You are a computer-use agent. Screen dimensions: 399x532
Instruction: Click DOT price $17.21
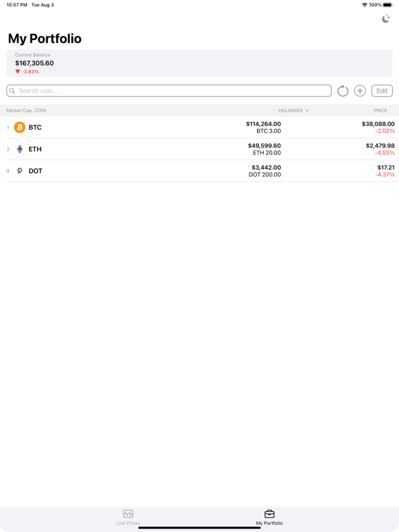tap(386, 167)
